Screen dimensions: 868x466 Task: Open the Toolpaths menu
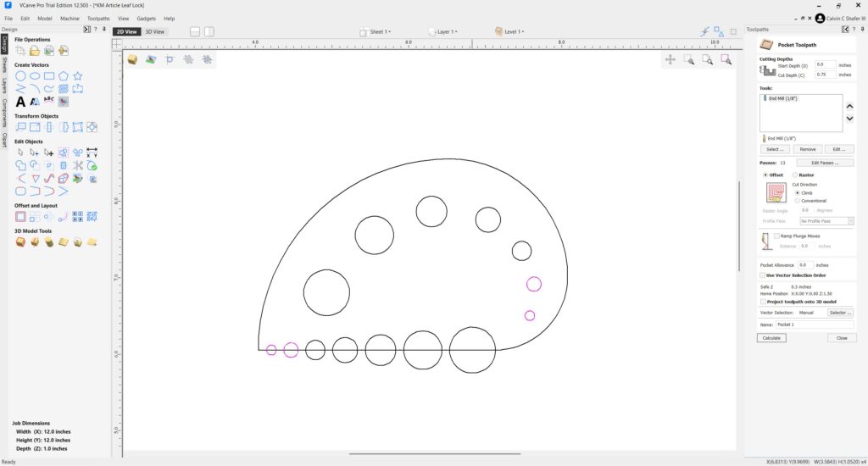pos(98,18)
